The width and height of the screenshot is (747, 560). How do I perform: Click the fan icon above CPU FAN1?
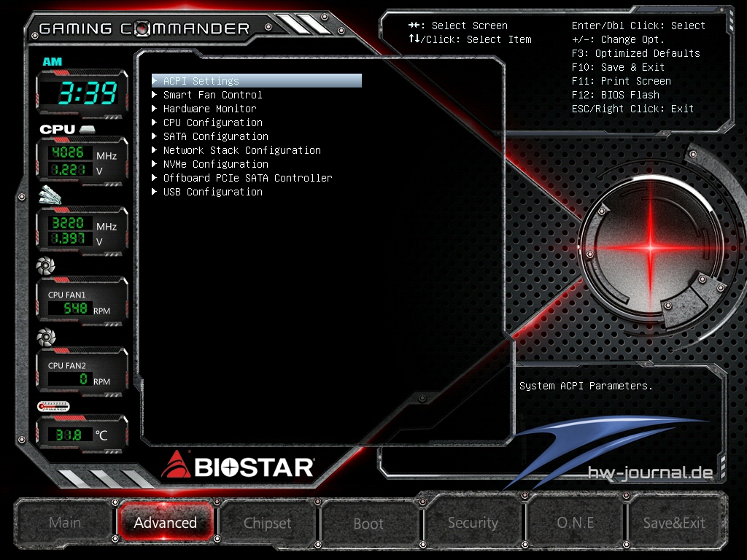pos(46,265)
